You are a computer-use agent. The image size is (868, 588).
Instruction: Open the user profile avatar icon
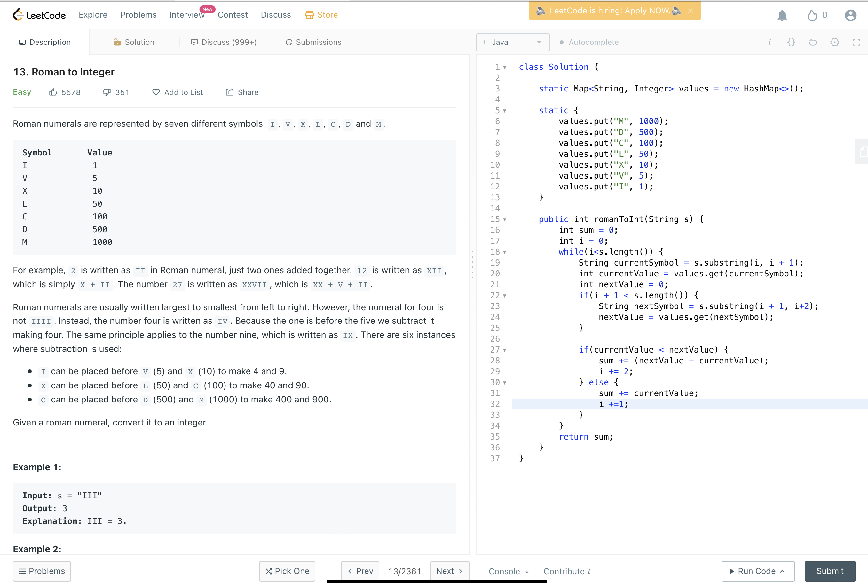click(x=850, y=15)
